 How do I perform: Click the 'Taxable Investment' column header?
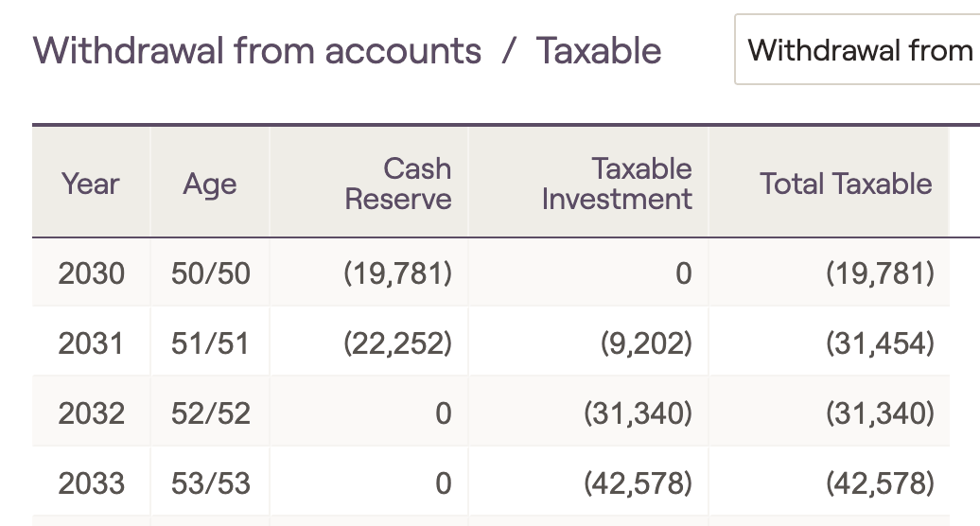[588, 184]
